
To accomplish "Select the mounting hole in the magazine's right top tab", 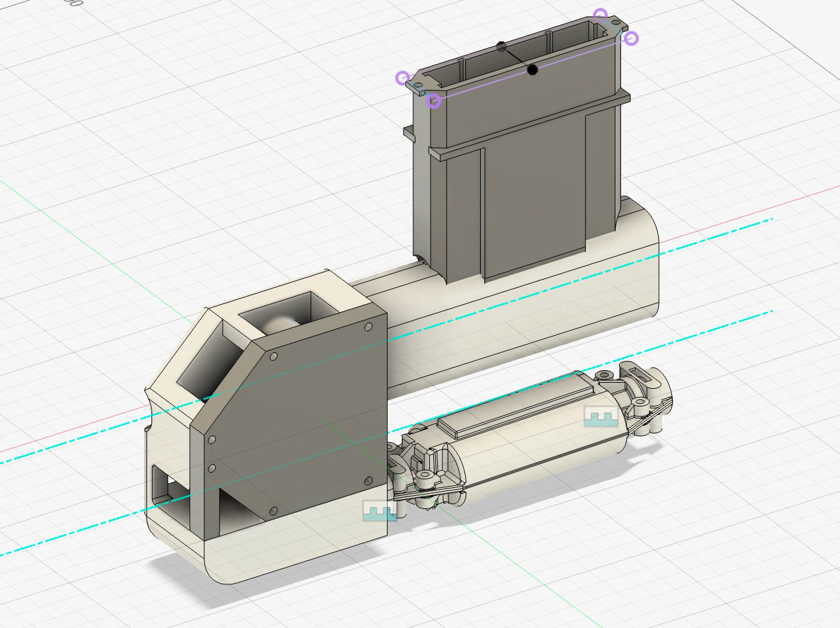I will [x=615, y=24].
